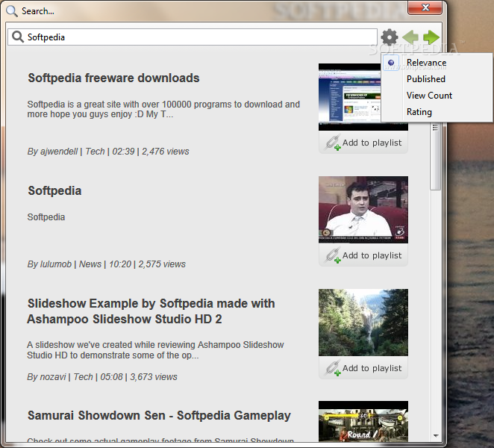The height and width of the screenshot is (448, 494).
Task: Click the magnifier icon inside search field
Action: click(18, 37)
